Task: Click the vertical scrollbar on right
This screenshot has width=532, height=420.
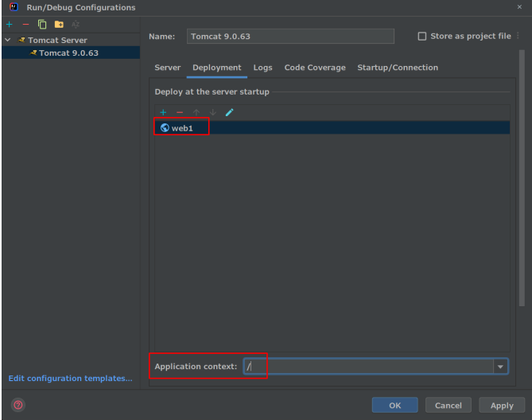Action: 522,178
